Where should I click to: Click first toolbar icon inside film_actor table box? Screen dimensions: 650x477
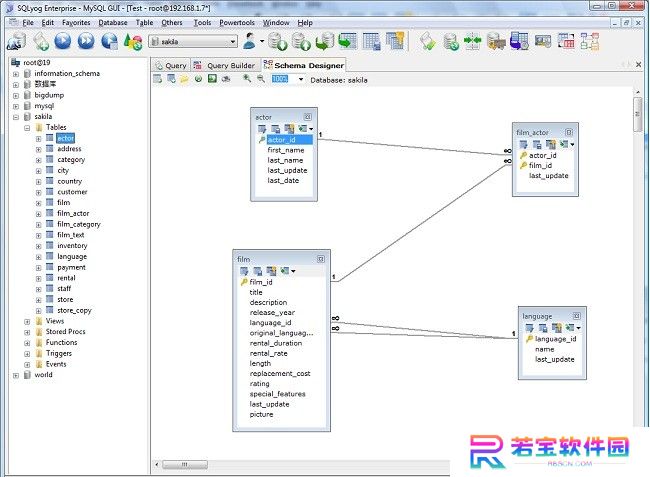(524, 145)
